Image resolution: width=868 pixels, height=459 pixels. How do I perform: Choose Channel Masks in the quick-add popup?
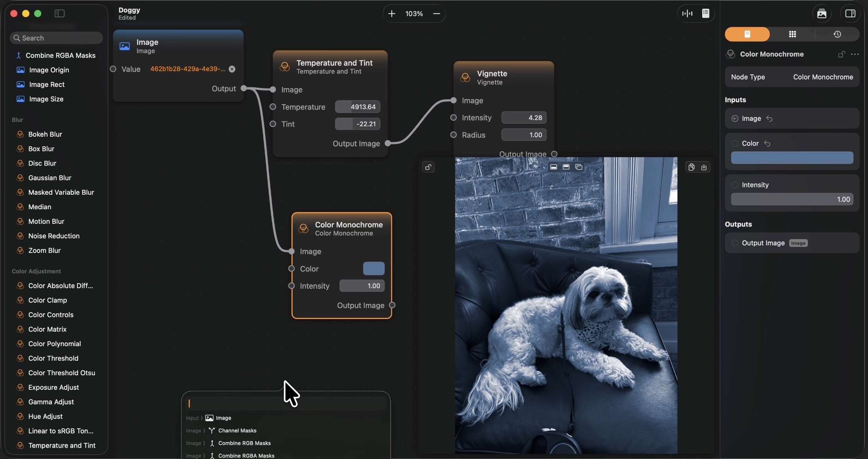point(237,431)
